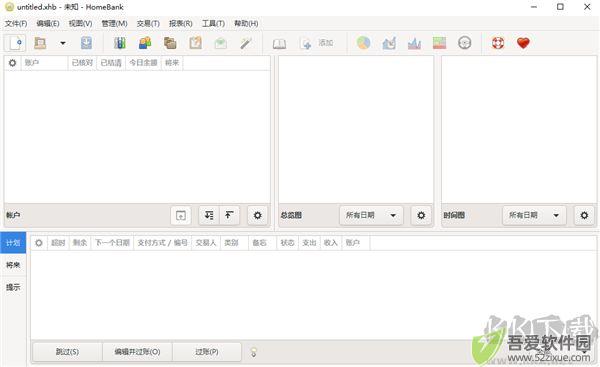600x367 pixels.
Task: Open the 管理(M) menu
Action: pyautogui.click(x=114, y=23)
